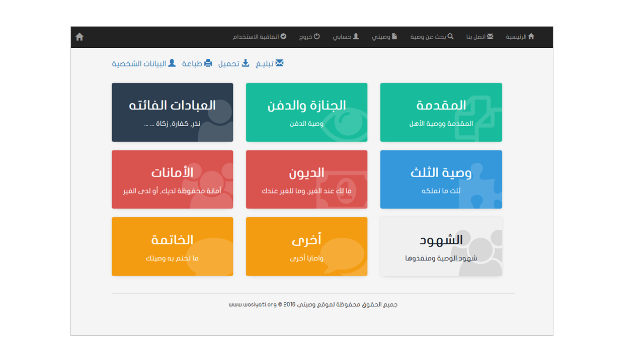Select the الخاتمة orange tile
This screenshot has width=644, height=362.
(172, 246)
